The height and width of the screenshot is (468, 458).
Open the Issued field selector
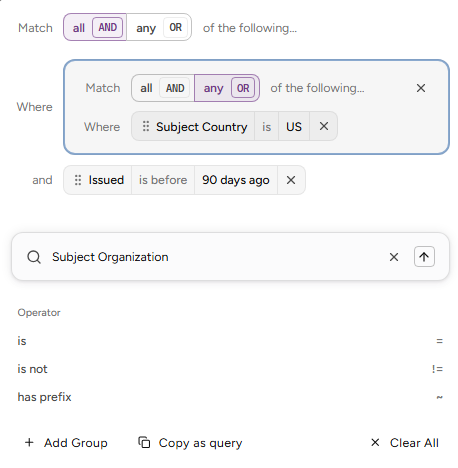106,180
